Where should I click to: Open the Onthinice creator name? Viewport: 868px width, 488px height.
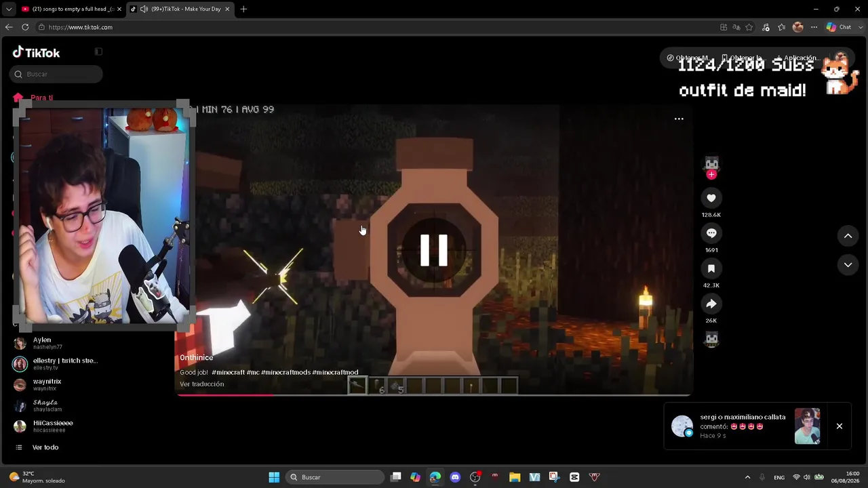tap(196, 358)
